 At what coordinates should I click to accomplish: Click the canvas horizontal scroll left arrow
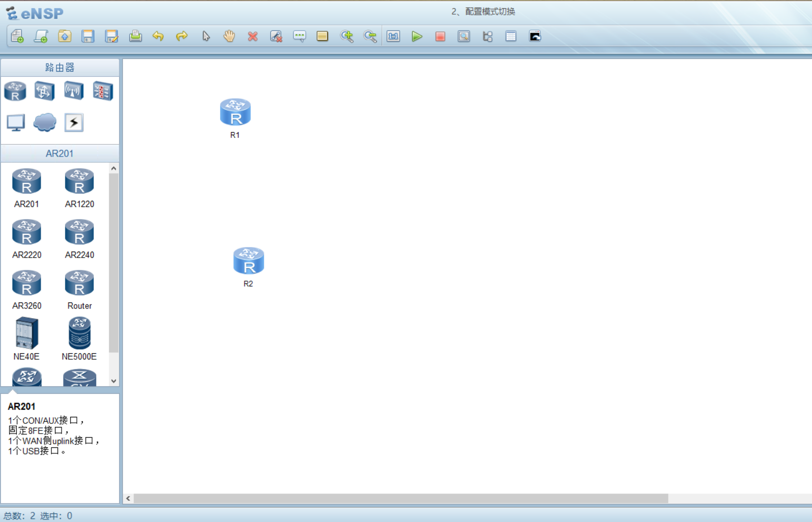128,499
